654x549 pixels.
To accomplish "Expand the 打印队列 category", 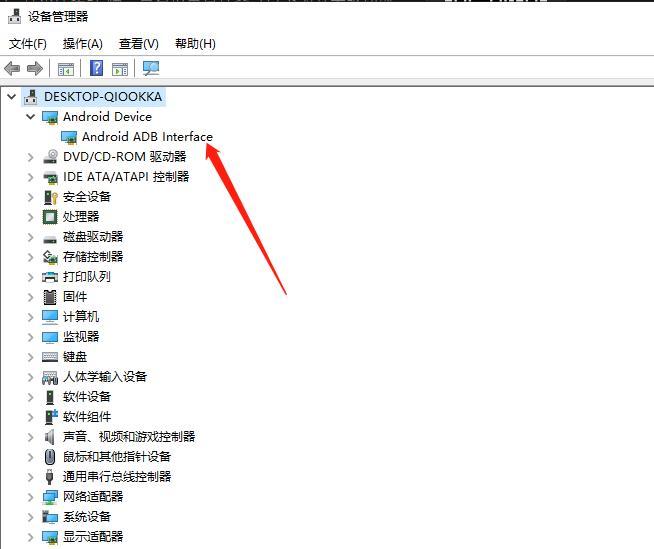I will pyautogui.click(x=30, y=277).
